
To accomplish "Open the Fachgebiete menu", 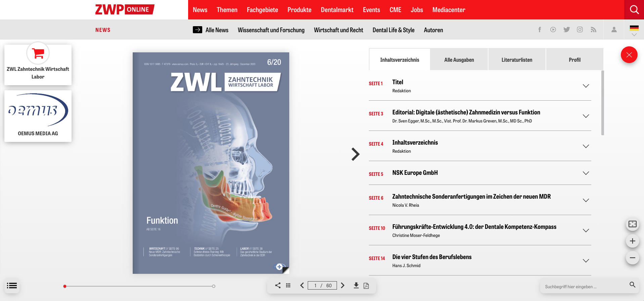I will [262, 10].
